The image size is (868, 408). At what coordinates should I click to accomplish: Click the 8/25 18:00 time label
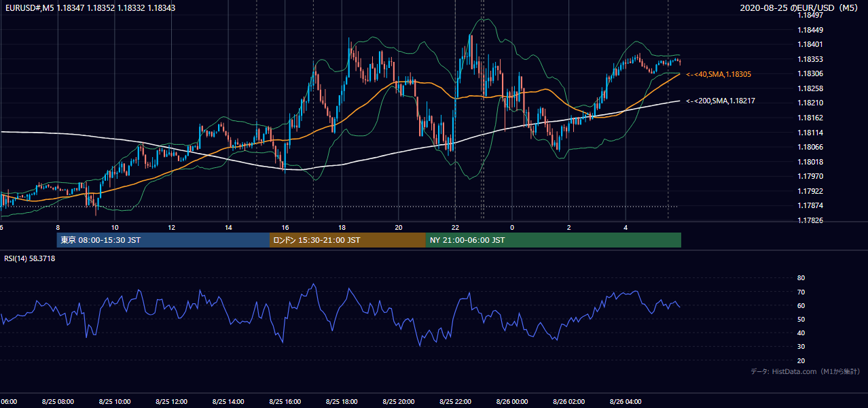342,401
